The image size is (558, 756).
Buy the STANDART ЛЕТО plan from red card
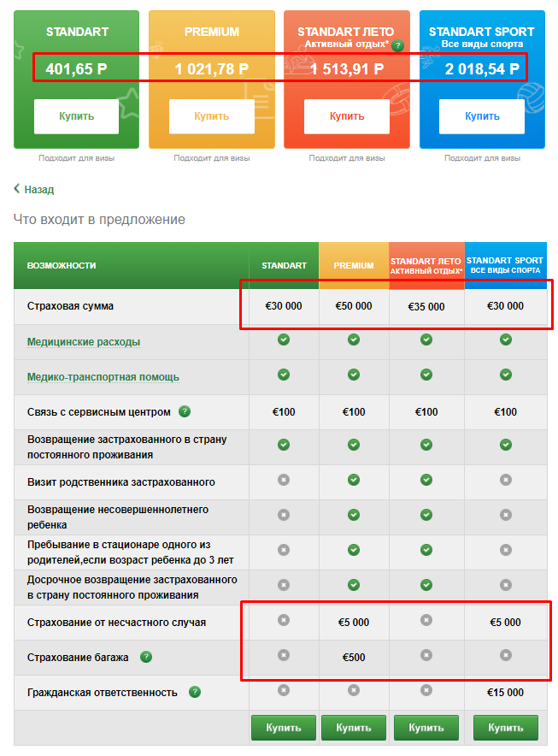pyautogui.click(x=346, y=116)
